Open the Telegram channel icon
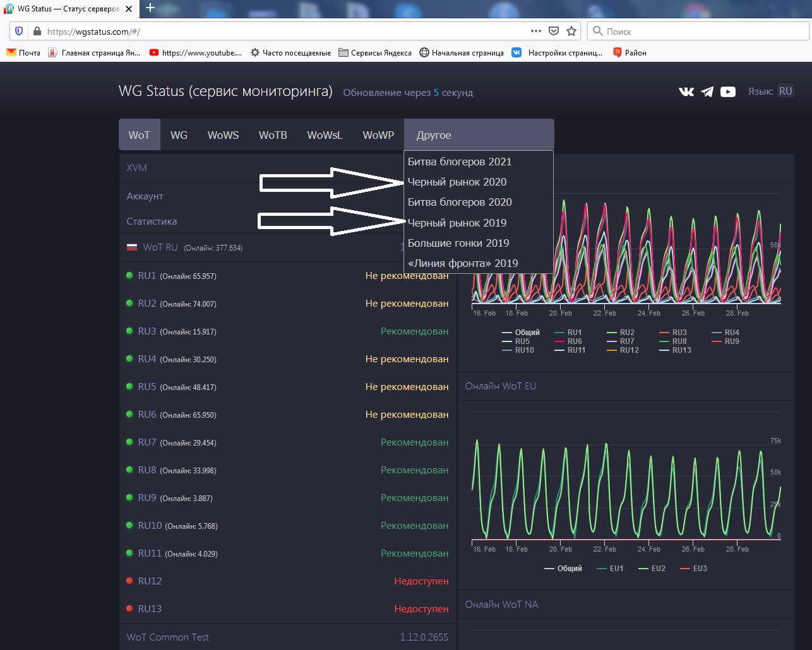The height and width of the screenshot is (650, 812). [707, 92]
